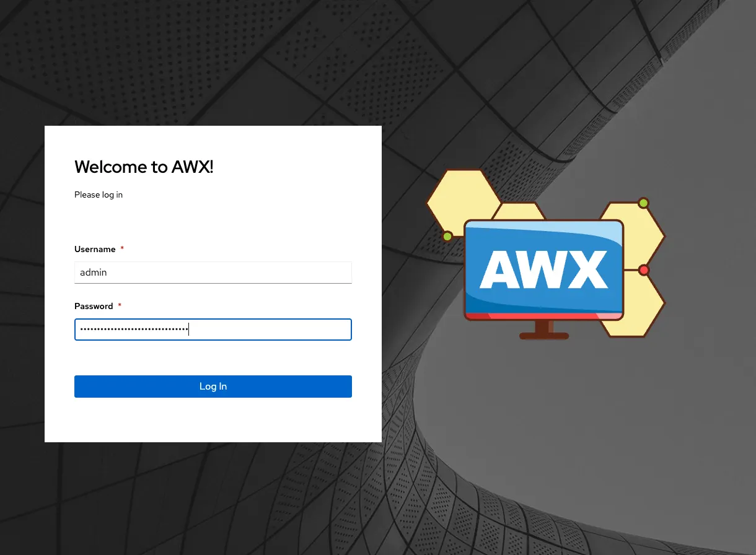Click the Welcome to AWX! heading
Viewport: 756px width, 555px height.
(144, 167)
